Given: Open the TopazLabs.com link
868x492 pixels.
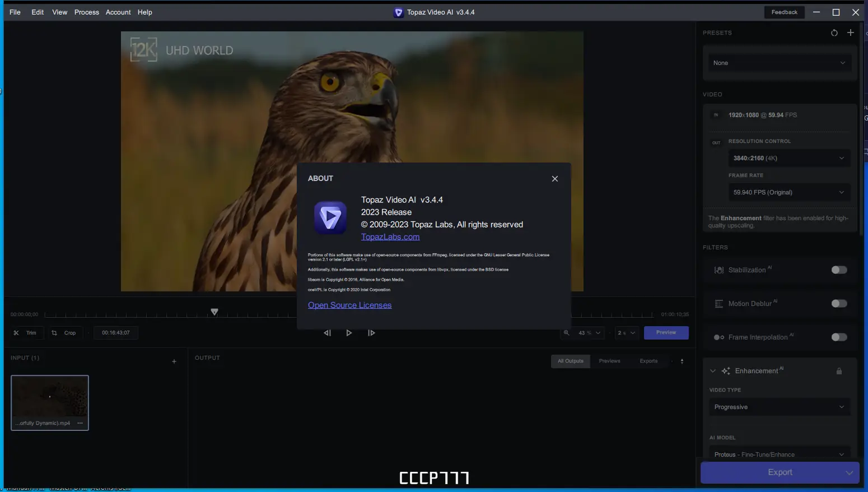Looking at the screenshot, I should [x=390, y=237].
